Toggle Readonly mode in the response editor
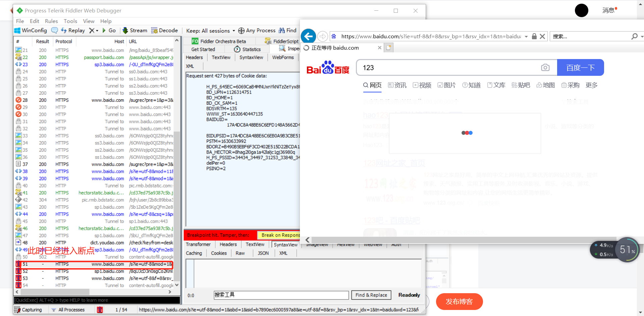644x316 pixels. [409, 295]
